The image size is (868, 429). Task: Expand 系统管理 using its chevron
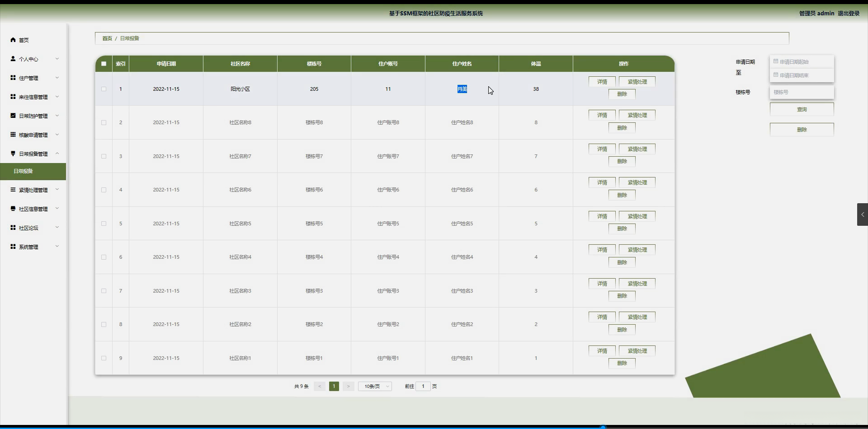tap(57, 247)
